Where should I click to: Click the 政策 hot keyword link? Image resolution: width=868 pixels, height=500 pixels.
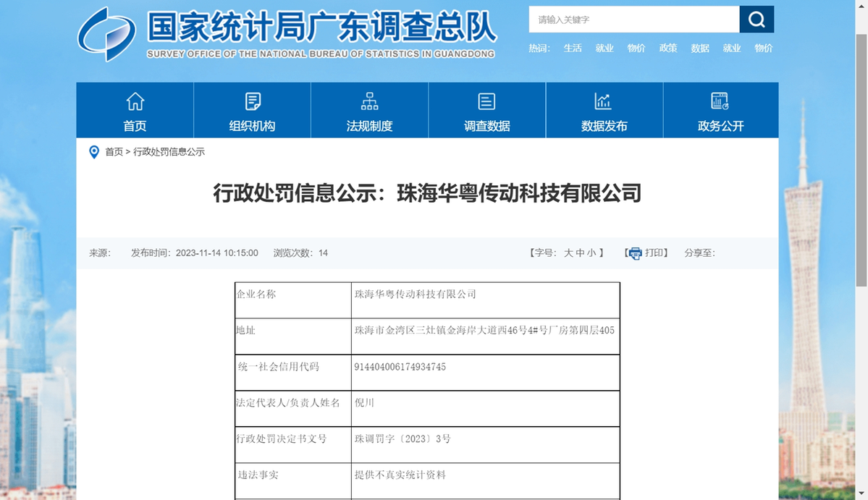(x=668, y=48)
